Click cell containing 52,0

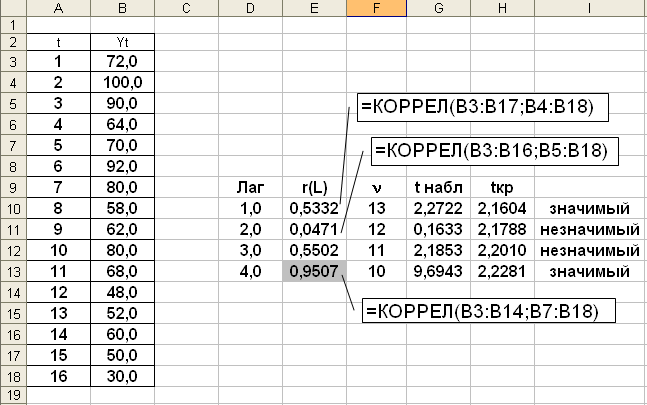coord(123,314)
